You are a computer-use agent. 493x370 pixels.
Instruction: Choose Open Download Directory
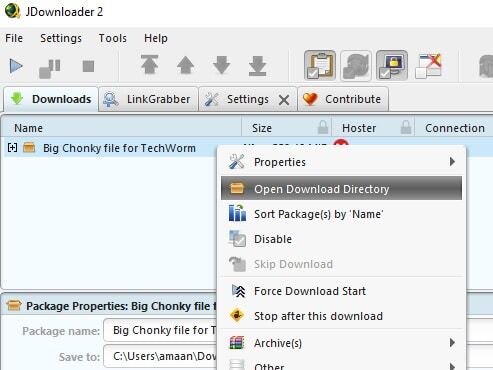(x=341, y=188)
